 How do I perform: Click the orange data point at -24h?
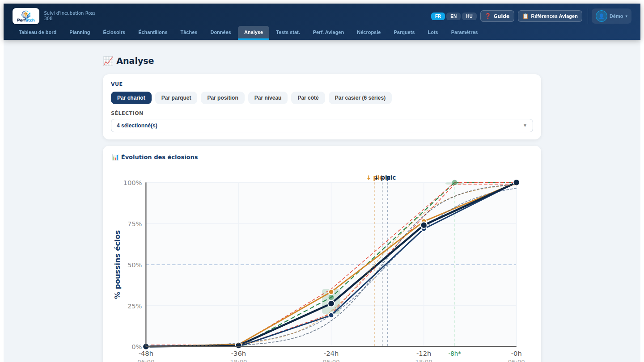pos(331,292)
